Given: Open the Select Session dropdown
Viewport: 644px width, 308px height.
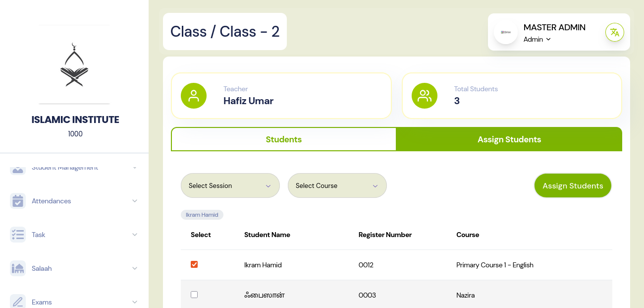Looking at the screenshot, I should pyautogui.click(x=230, y=185).
